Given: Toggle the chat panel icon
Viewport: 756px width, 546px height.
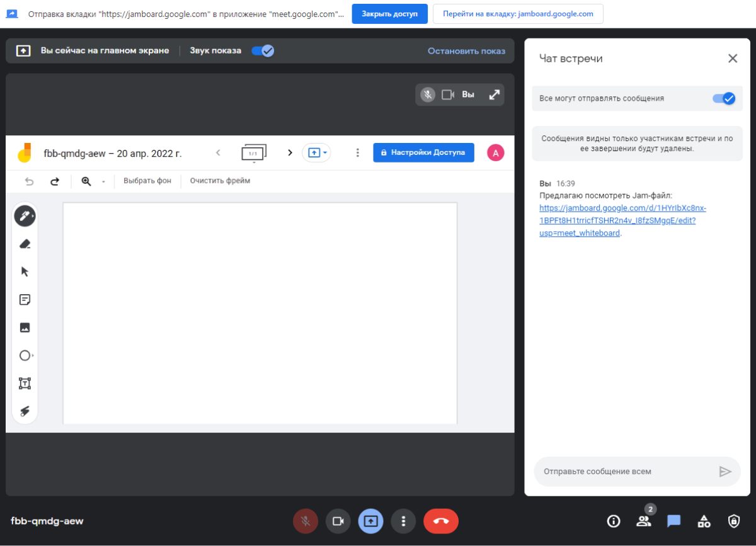Looking at the screenshot, I should tap(674, 521).
